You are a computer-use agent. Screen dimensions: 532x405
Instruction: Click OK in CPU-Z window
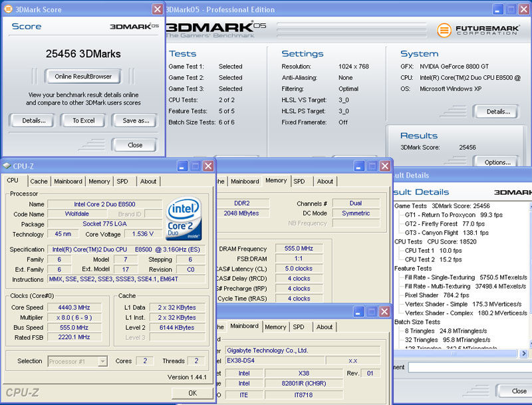click(x=192, y=393)
